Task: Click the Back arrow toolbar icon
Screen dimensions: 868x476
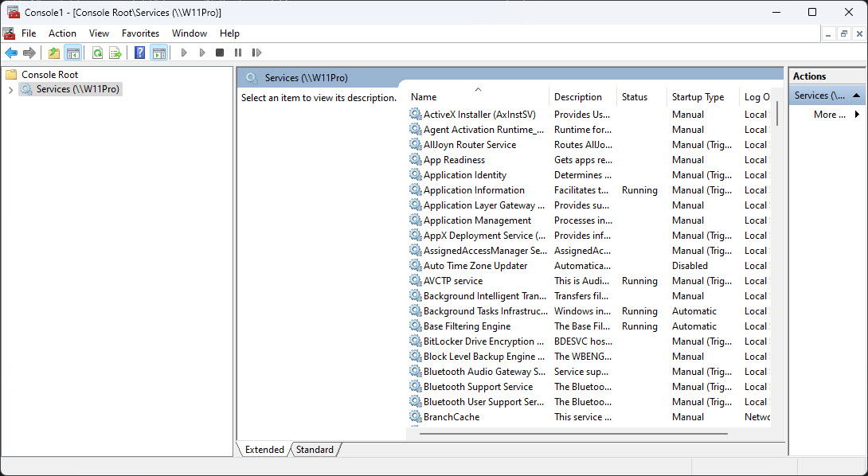Action: (x=11, y=53)
